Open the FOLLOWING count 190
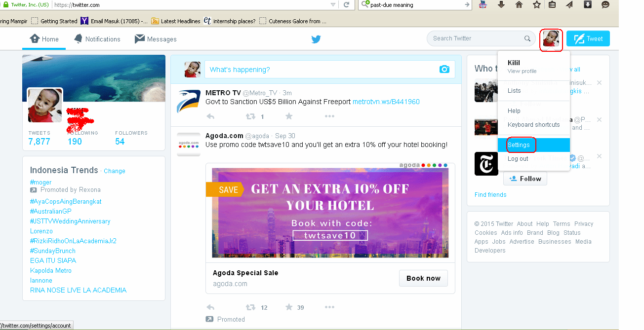Image resolution: width=644 pixels, height=330 pixels. point(82,138)
